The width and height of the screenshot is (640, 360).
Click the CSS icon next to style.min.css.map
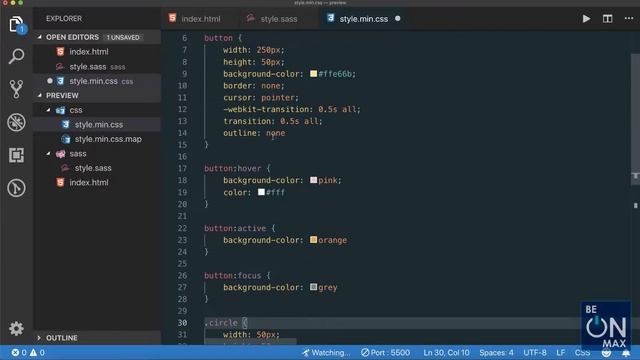click(x=66, y=139)
